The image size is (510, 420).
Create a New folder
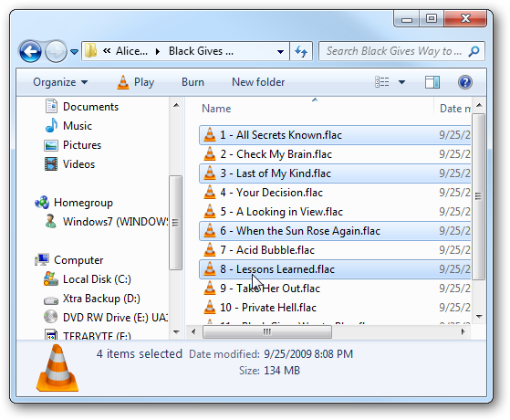point(258,82)
